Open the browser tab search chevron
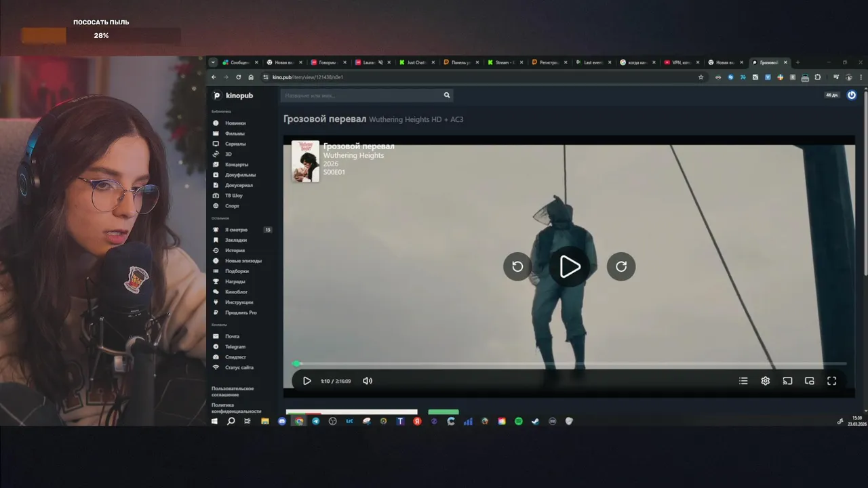868x488 pixels. (x=213, y=62)
